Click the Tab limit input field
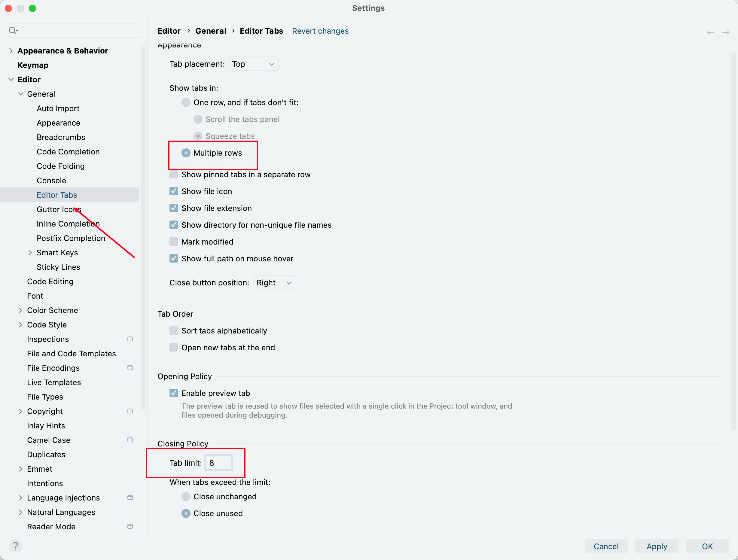This screenshot has width=738, height=560. point(218,463)
